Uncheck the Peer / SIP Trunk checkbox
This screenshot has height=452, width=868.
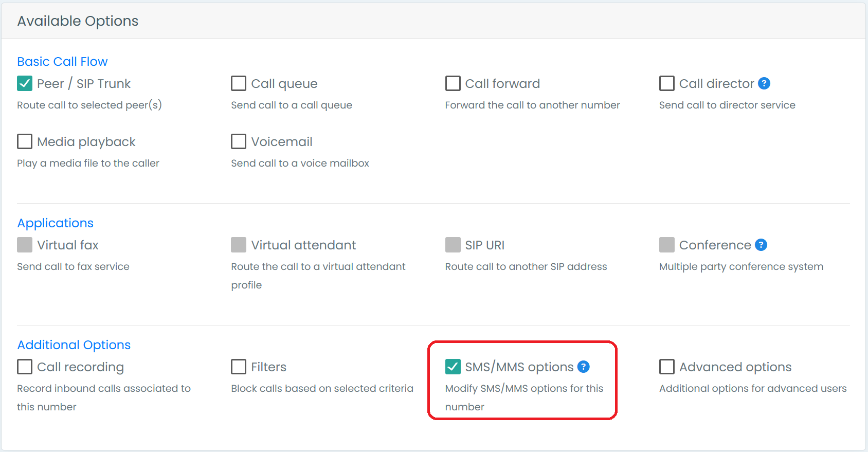(x=25, y=83)
